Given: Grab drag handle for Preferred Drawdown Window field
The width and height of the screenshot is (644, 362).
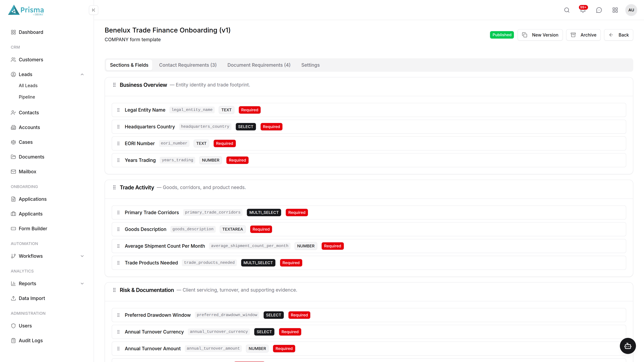Looking at the screenshot, I should click(x=119, y=315).
